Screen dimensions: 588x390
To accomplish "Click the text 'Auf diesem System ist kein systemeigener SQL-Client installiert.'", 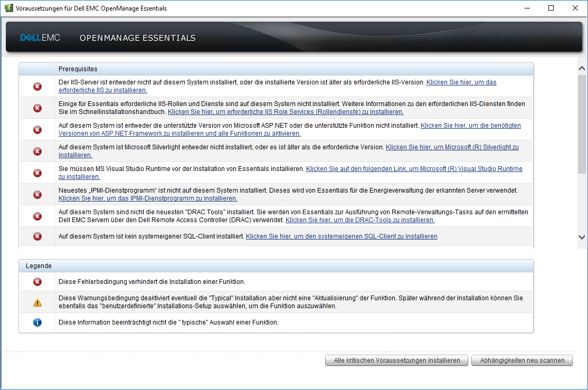I will coord(151,236).
